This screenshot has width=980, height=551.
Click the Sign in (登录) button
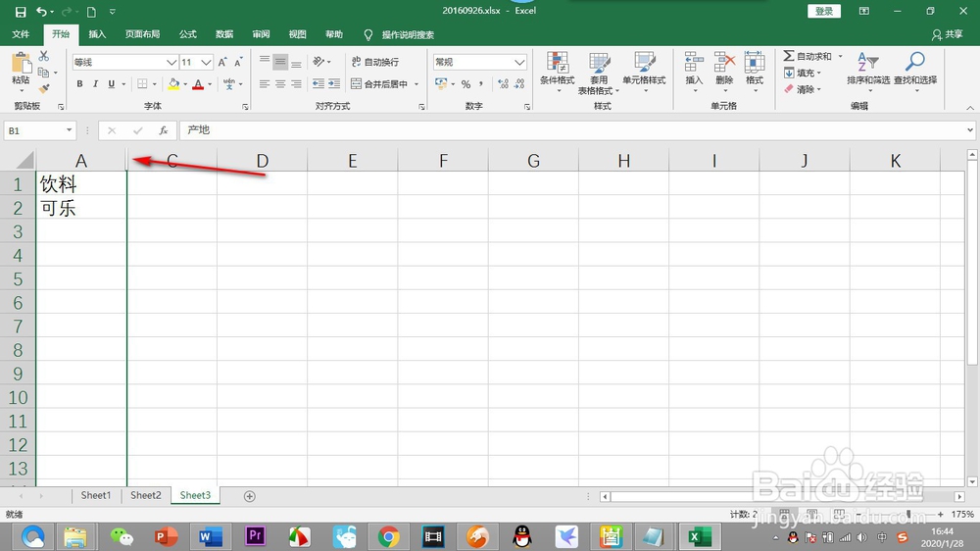click(824, 11)
